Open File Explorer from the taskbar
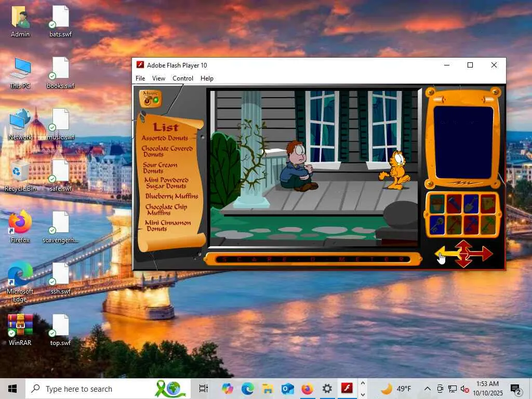532x399 pixels. [x=268, y=389]
